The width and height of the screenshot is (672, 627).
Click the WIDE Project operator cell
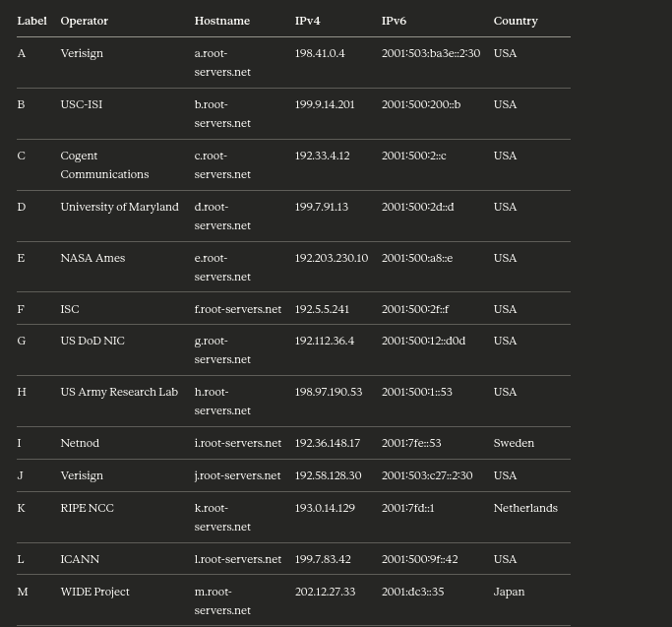click(94, 592)
